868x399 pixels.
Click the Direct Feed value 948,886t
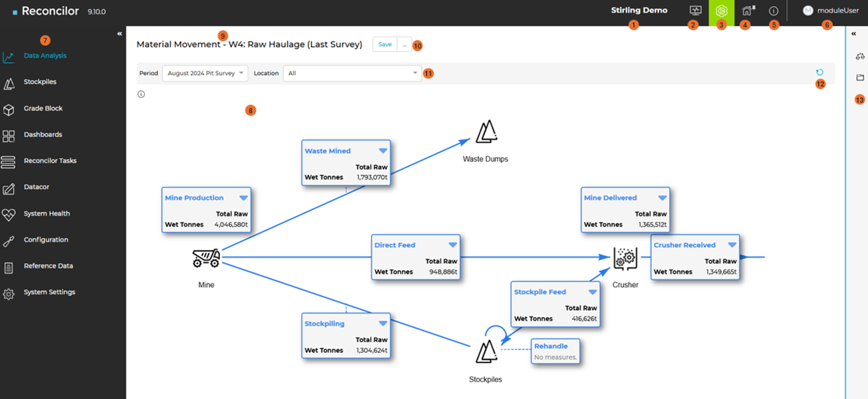coord(443,272)
